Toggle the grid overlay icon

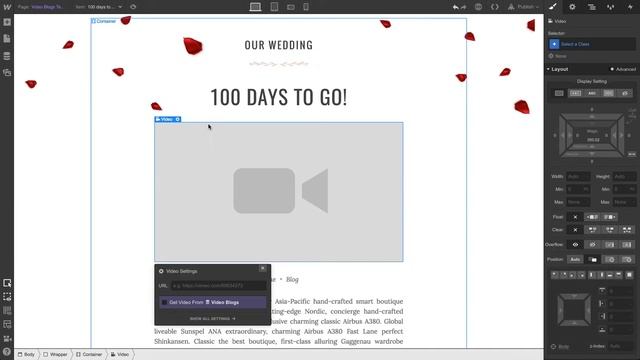pos(7,311)
